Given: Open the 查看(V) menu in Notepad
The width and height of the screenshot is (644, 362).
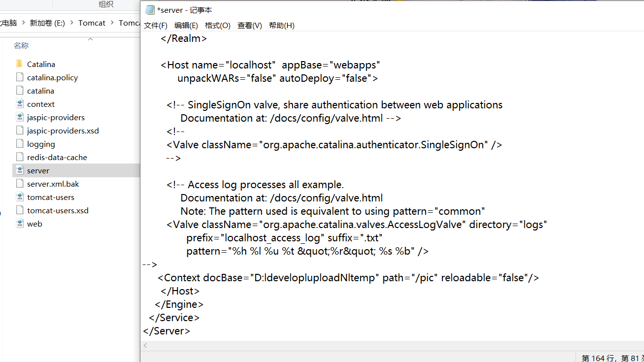Looking at the screenshot, I should coord(249,26).
